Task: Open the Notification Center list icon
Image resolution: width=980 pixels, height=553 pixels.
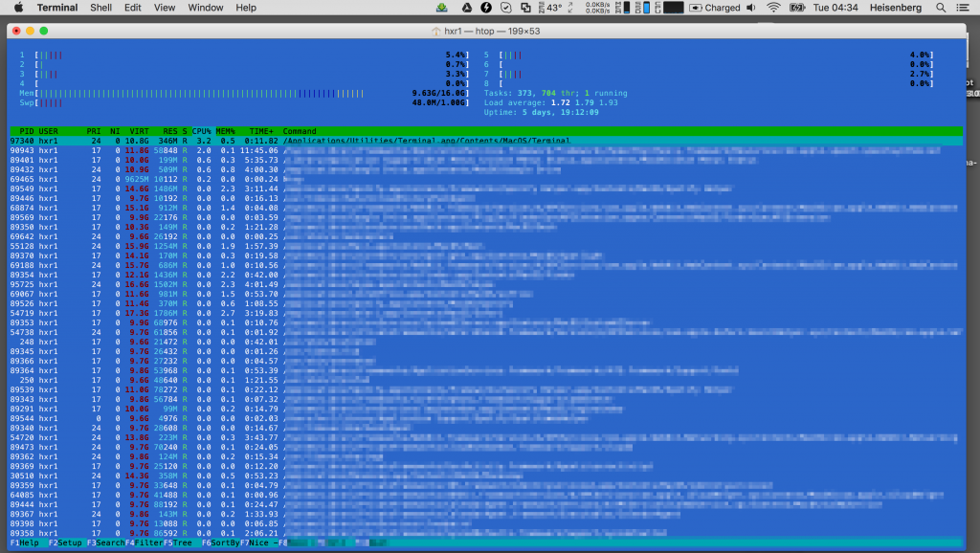Action: pos(962,8)
